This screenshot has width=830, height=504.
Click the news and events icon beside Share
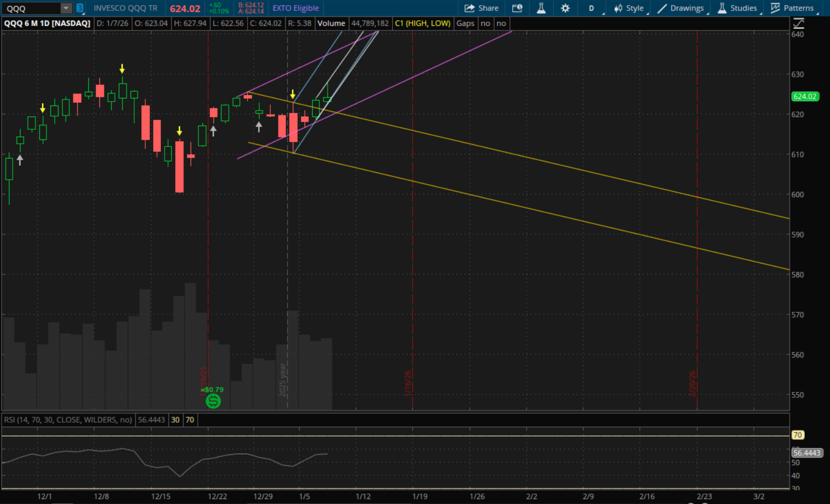517,8
